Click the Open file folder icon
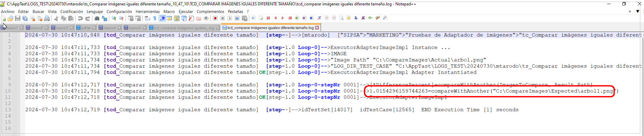The width and height of the screenshot is (644, 136). tap(10, 18)
